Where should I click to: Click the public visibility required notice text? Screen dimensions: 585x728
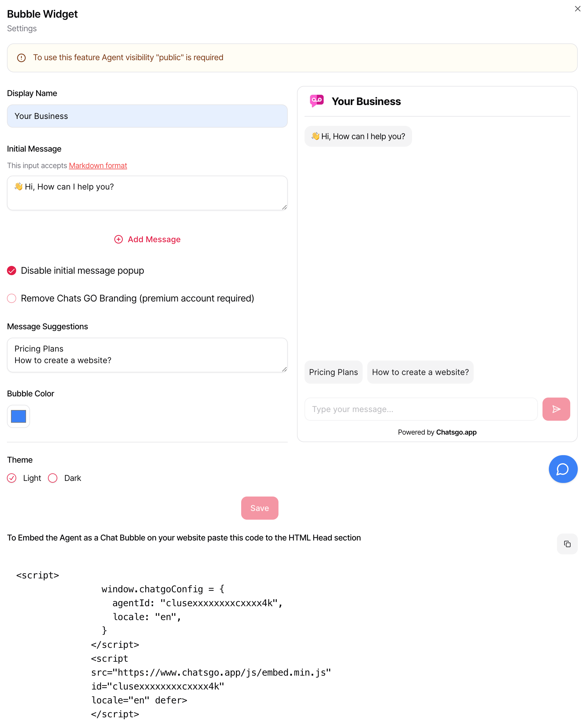click(x=128, y=58)
